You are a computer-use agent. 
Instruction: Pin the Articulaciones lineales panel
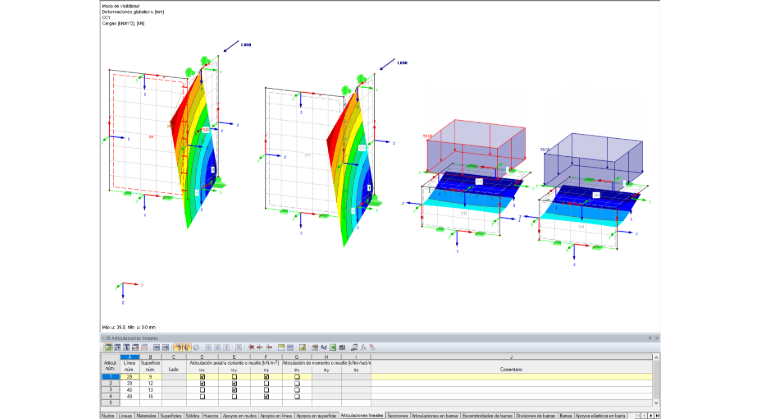pyautogui.click(x=650, y=338)
